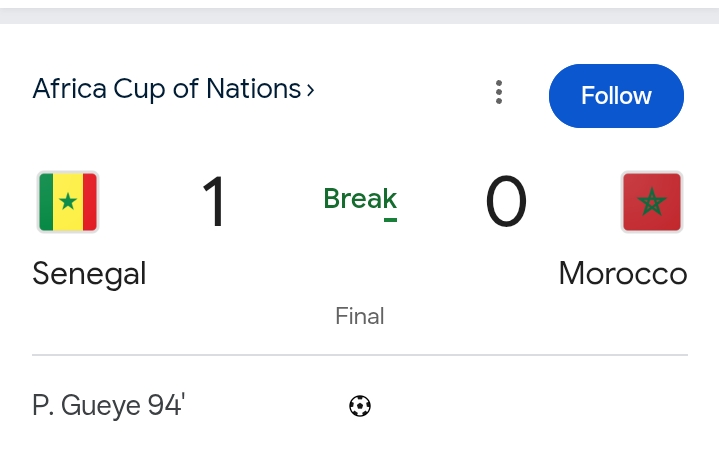Select the Senegal team name
The width and height of the screenshot is (719, 449).
(89, 273)
